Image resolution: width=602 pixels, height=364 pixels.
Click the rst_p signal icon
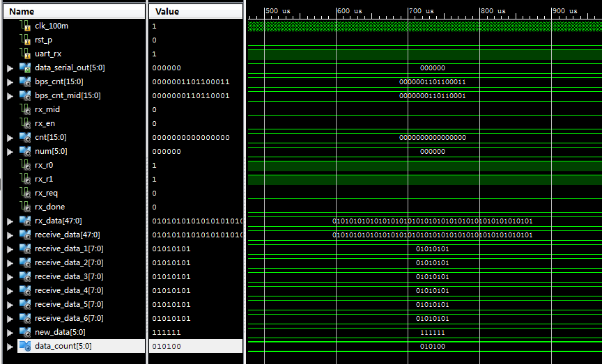pos(25,40)
